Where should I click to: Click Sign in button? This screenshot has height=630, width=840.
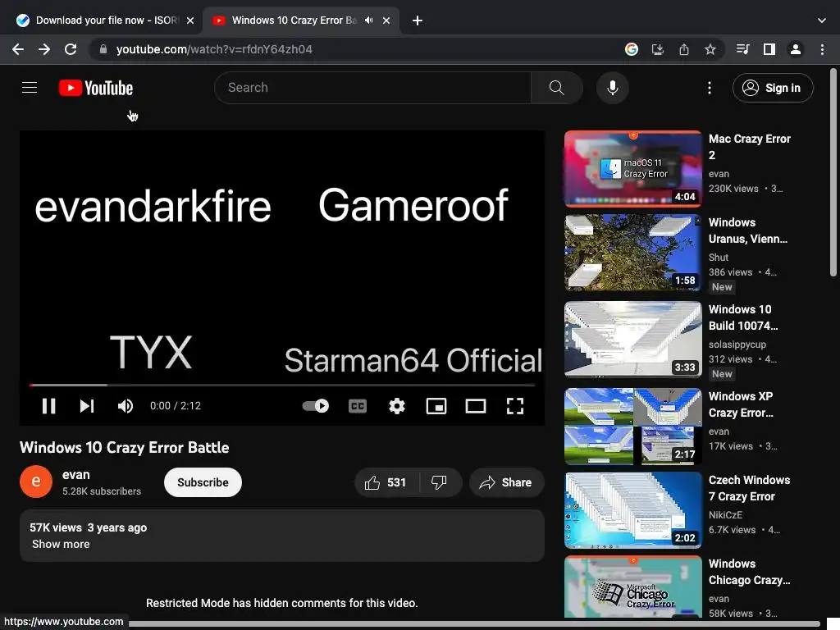pos(773,88)
